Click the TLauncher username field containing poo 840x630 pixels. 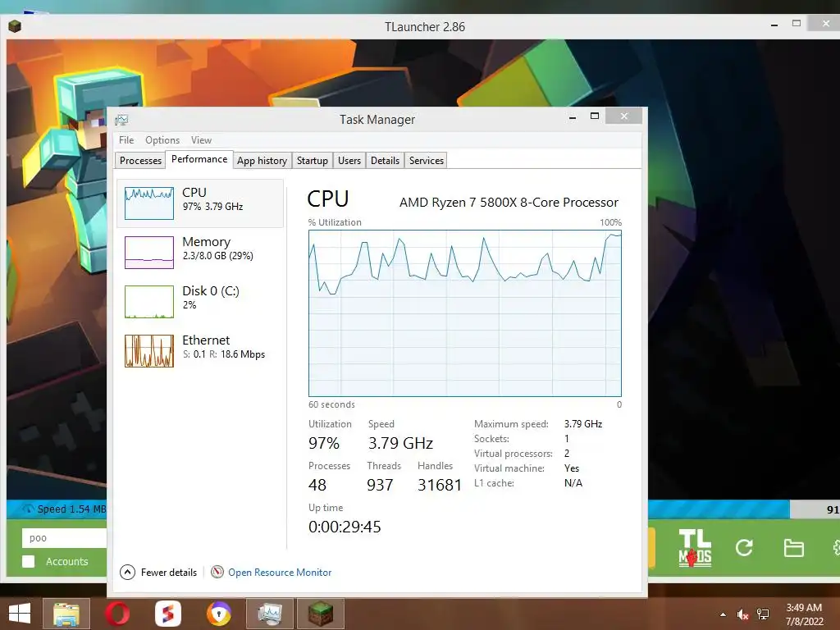point(64,538)
